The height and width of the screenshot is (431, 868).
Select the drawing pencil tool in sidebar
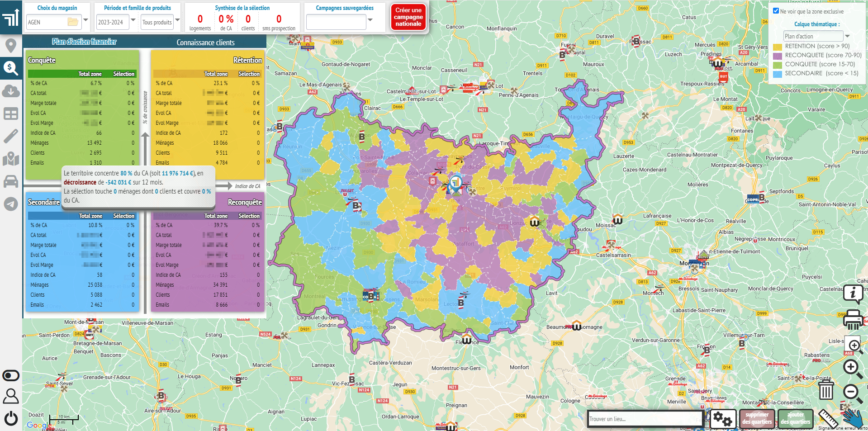point(11,137)
